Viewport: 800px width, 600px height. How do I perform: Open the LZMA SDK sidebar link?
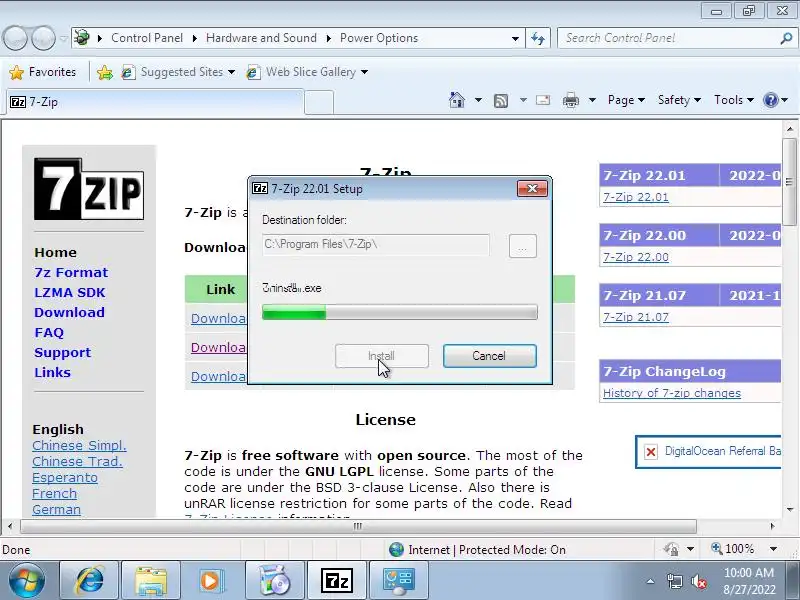click(x=69, y=292)
